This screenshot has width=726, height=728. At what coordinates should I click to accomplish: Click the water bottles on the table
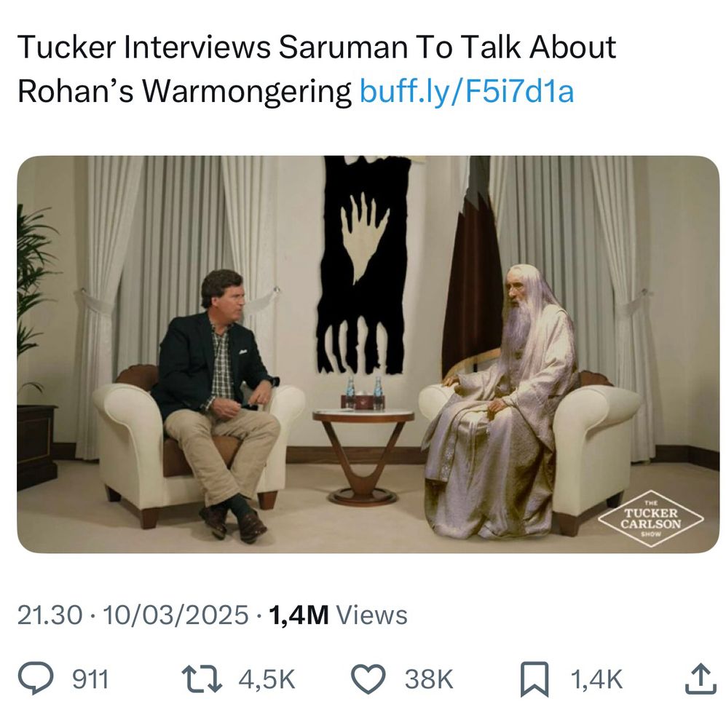click(x=363, y=393)
